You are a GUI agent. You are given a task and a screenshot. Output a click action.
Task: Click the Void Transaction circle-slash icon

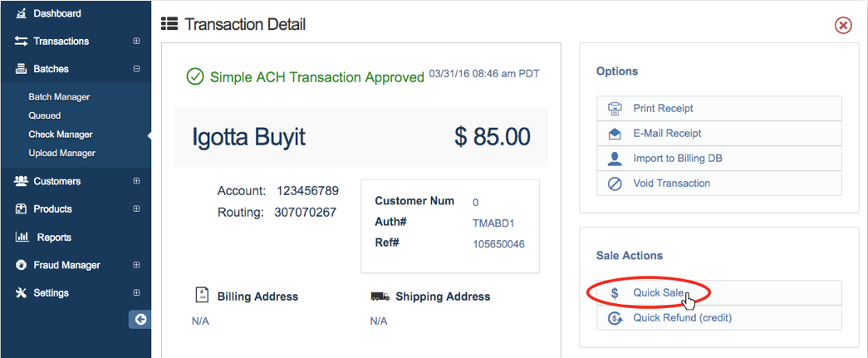[615, 184]
